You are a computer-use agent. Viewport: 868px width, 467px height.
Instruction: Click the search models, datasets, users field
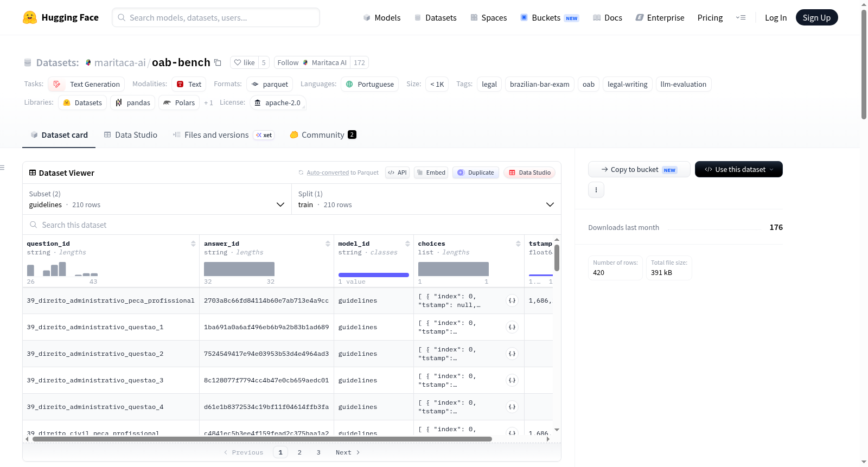click(x=216, y=17)
